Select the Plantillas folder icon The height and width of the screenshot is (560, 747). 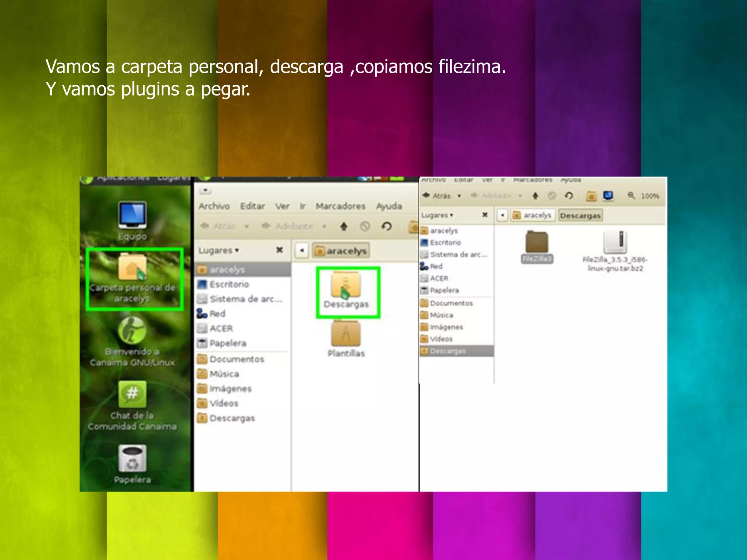click(x=346, y=339)
